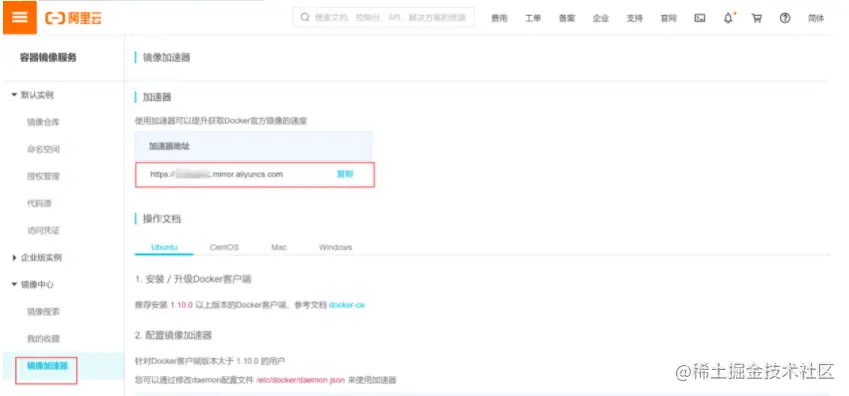Viewport: 849px width, 396px height.
Task: Switch to the CentOS tab
Action: coord(224,247)
